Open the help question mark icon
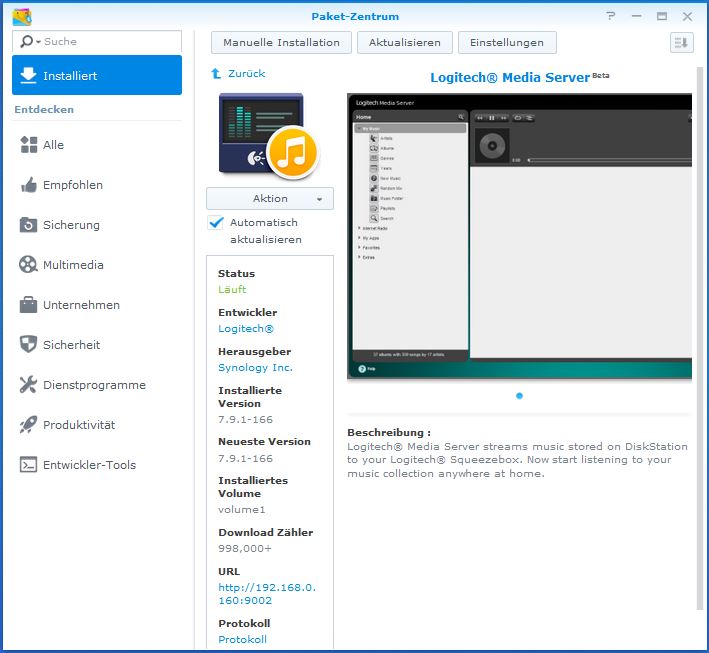The width and height of the screenshot is (709, 653). [611, 16]
